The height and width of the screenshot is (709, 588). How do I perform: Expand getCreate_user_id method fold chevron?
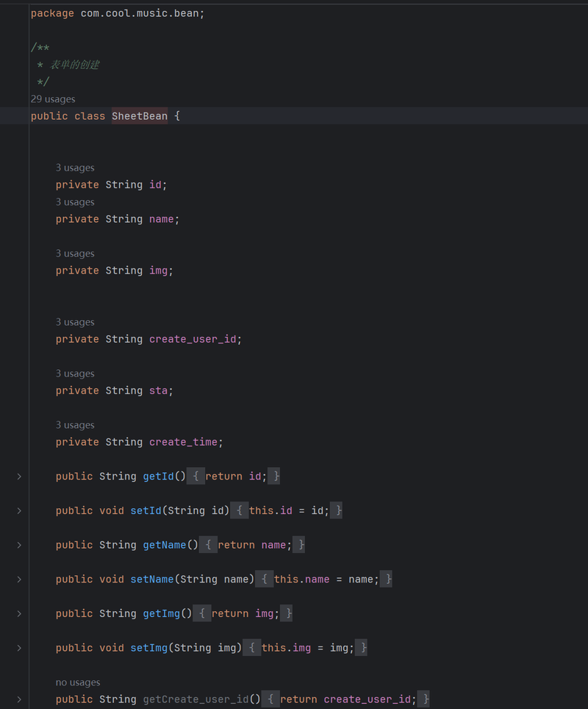(19, 699)
